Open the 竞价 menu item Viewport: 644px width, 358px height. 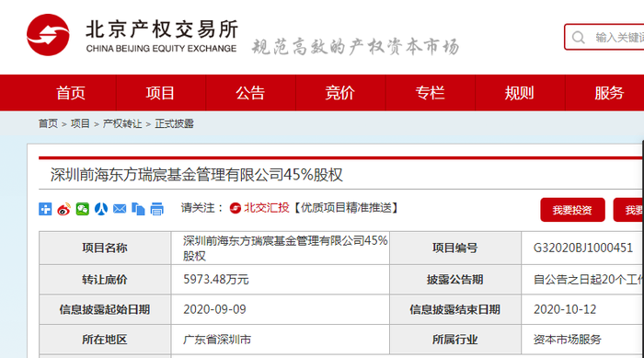coord(340,93)
